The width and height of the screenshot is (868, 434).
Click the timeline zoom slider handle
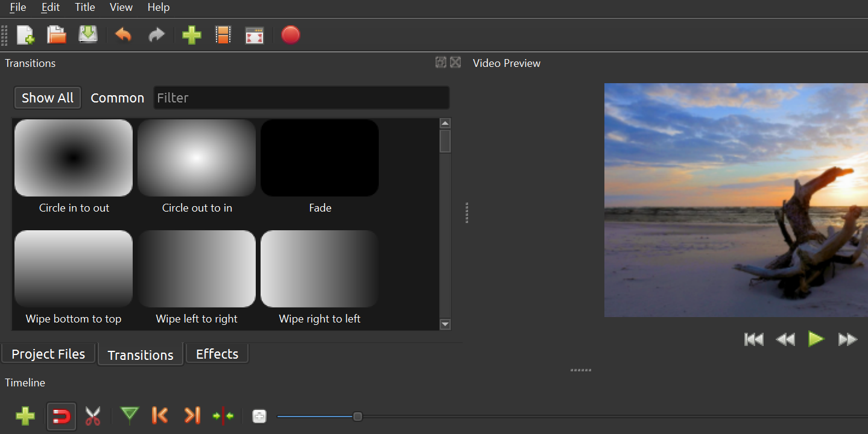click(x=357, y=417)
